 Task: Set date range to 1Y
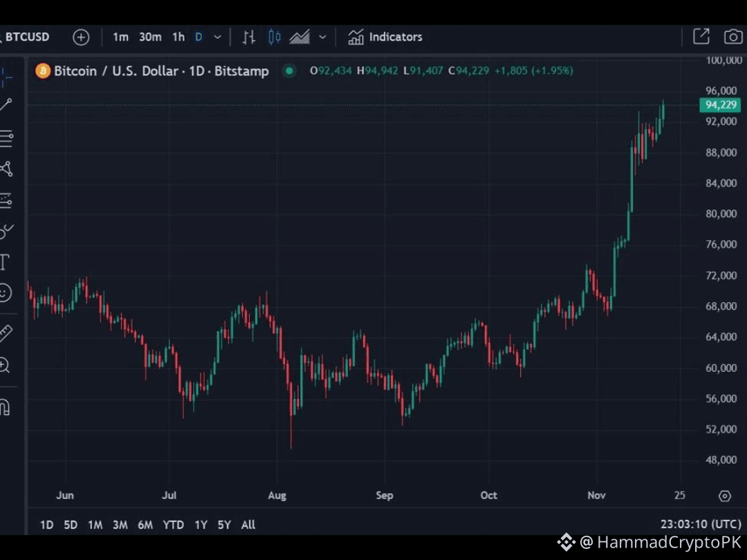point(201,525)
